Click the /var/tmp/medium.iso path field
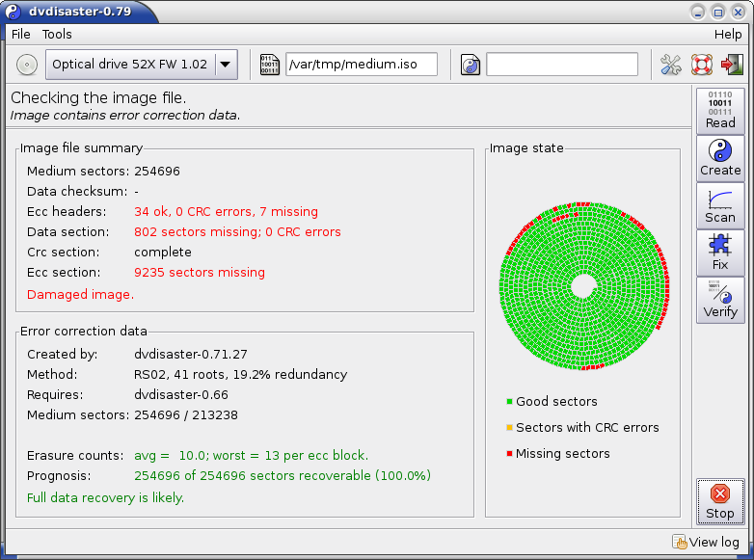The width and height of the screenshot is (754, 560). click(x=362, y=65)
